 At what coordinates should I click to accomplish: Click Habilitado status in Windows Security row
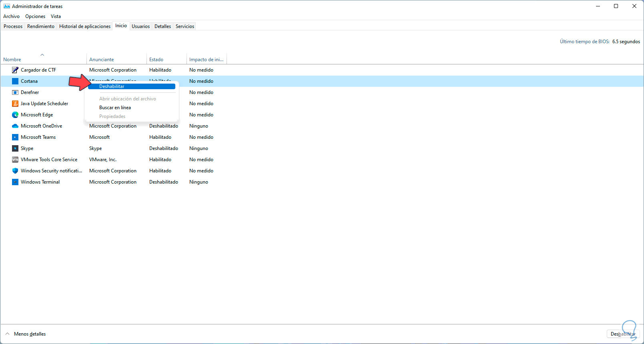160,171
